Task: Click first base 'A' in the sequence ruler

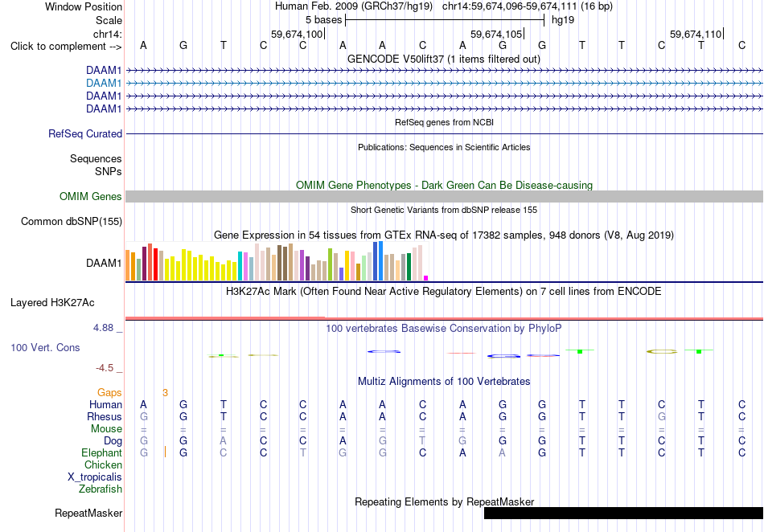Action: point(143,45)
